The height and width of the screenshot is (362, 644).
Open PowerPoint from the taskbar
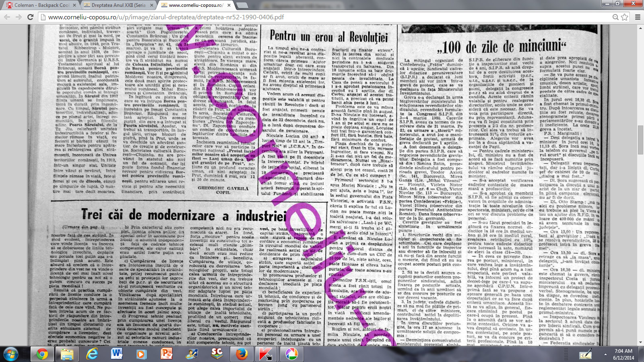(166, 354)
